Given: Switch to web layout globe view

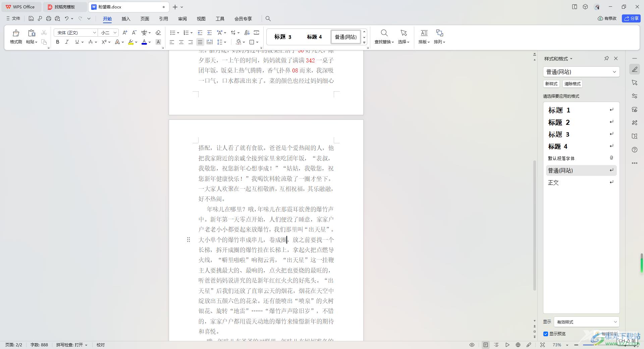Looking at the screenshot, I should tap(518, 345).
